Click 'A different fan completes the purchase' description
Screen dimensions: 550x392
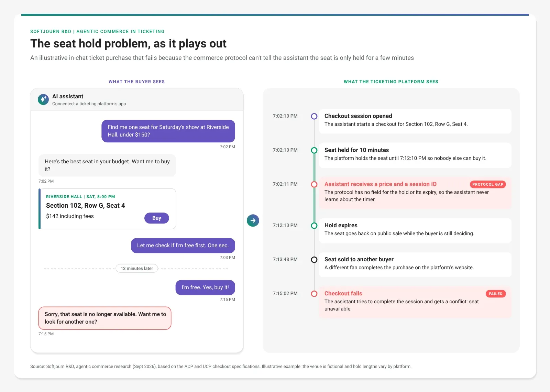click(x=399, y=268)
